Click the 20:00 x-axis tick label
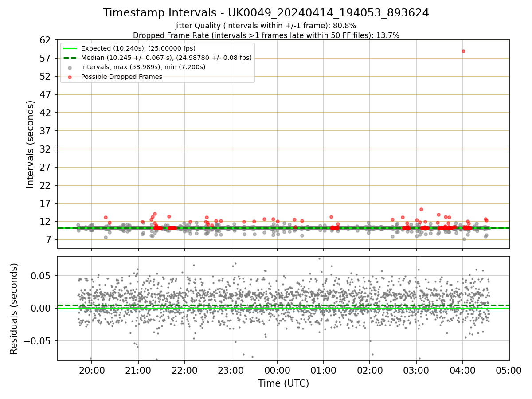 [92, 371]
